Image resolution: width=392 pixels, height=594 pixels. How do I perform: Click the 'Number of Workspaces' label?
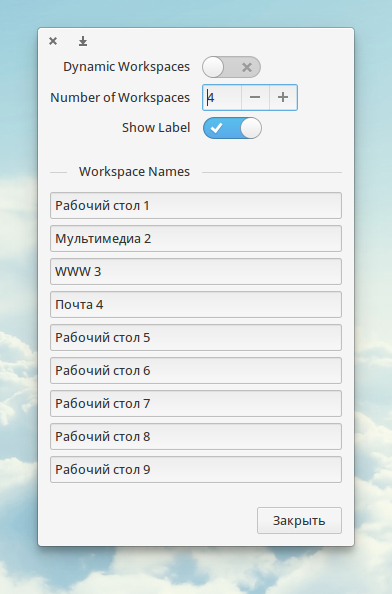[x=120, y=97]
